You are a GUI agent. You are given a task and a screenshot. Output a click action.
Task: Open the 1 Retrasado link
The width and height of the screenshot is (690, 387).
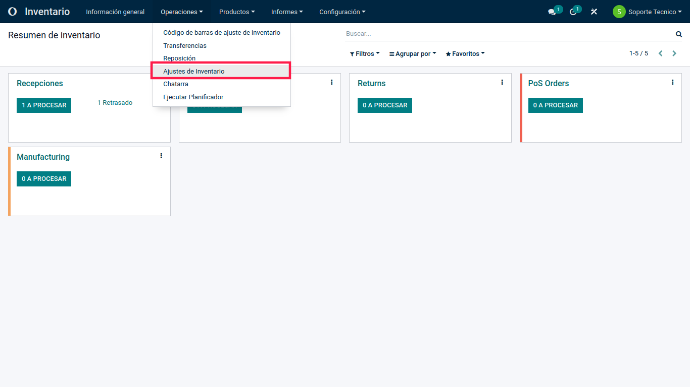(115, 103)
